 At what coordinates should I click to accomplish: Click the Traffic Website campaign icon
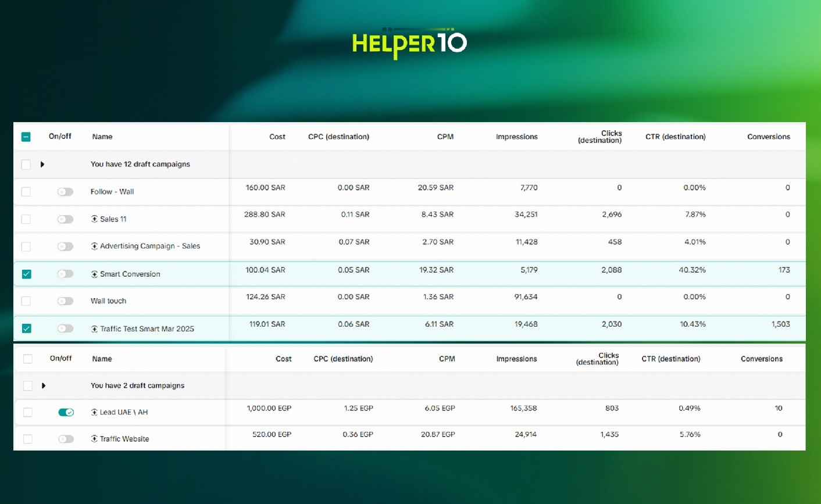tap(94, 439)
